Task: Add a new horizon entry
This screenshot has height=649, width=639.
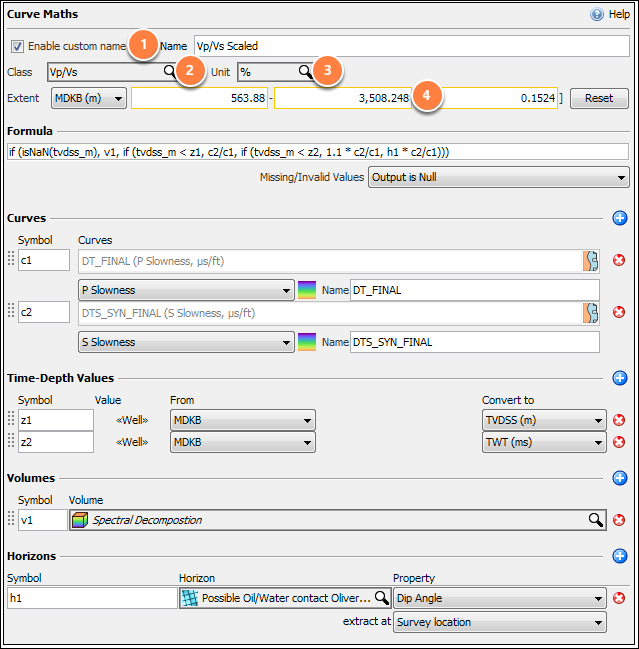Action: pyautogui.click(x=620, y=556)
